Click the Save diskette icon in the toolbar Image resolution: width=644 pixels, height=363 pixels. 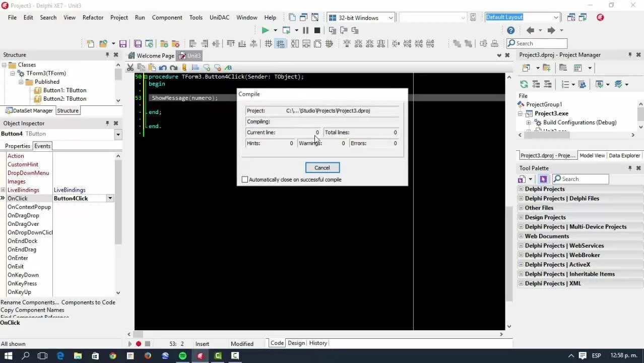(x=123, y=44)
